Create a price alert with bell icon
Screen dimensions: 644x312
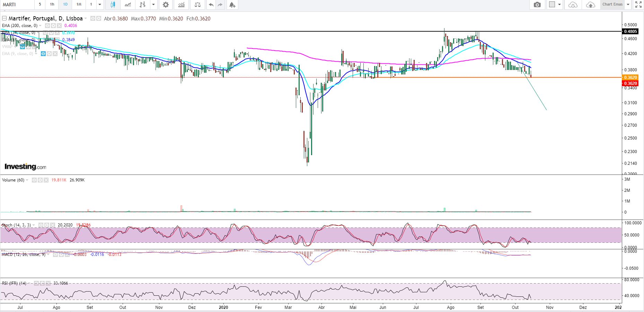coord(232,5)
